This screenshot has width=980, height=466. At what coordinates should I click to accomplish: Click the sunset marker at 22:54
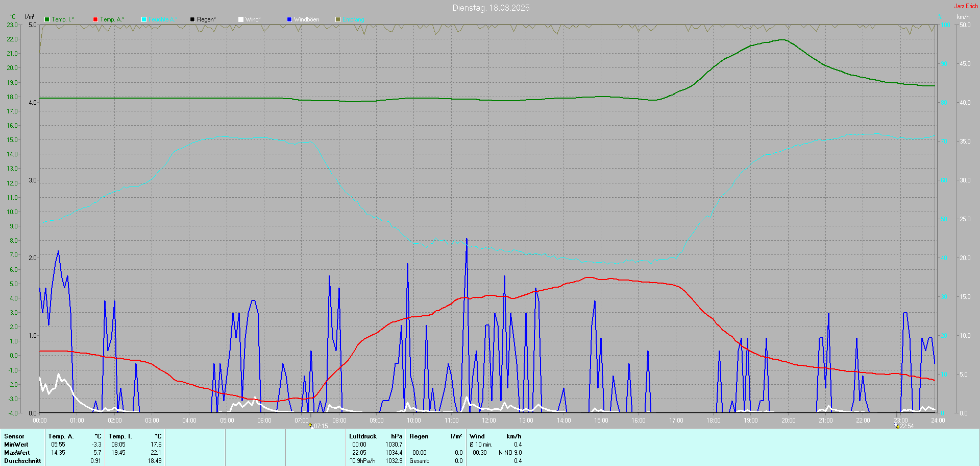pos(896,425)
